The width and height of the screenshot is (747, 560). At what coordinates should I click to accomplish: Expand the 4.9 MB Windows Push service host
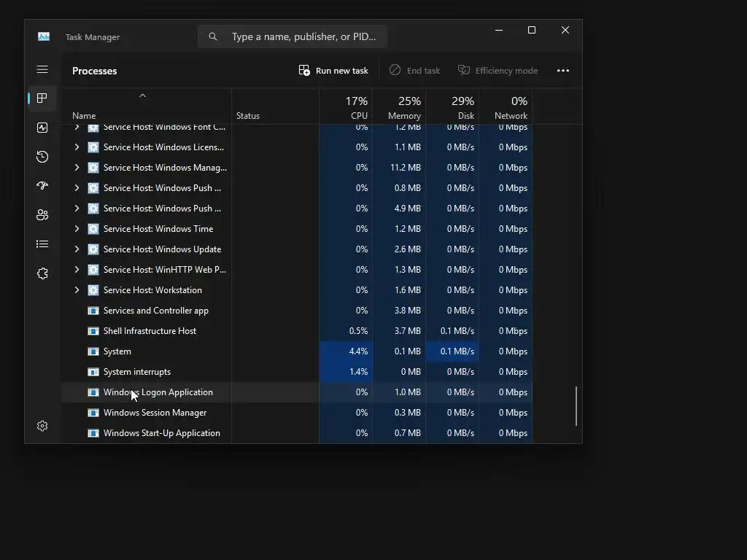click(x=77, y=209)
